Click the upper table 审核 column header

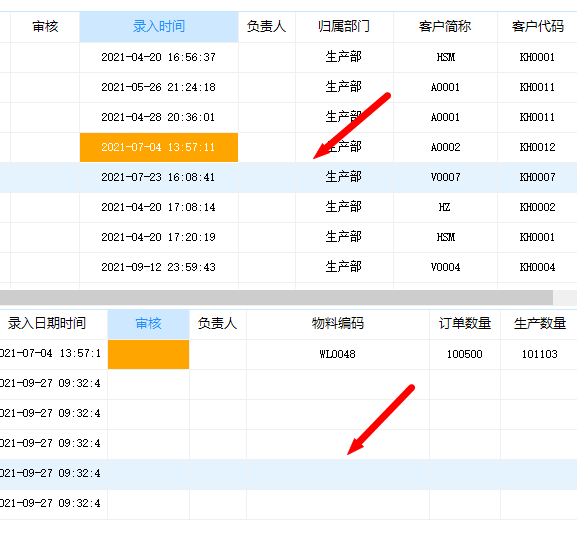click(45, 26)
